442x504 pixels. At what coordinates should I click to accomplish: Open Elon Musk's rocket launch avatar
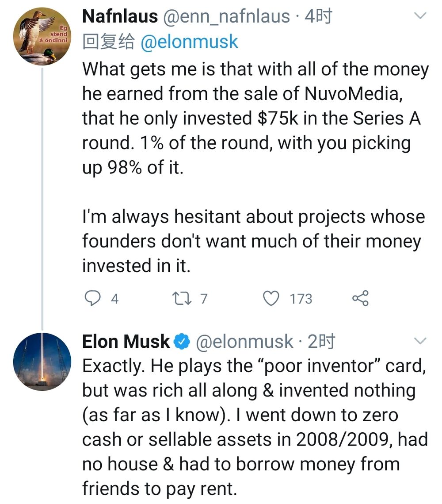click(x=42, y=362)
